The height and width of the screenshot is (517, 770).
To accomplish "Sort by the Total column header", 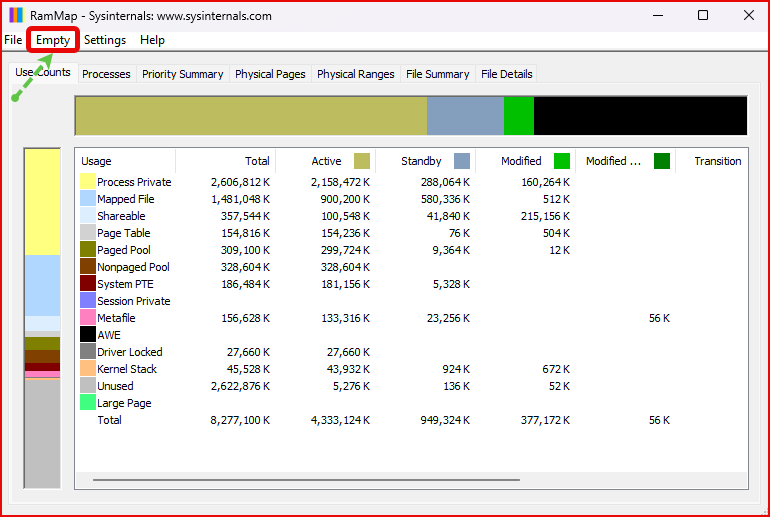I will (x=225, y=161).
